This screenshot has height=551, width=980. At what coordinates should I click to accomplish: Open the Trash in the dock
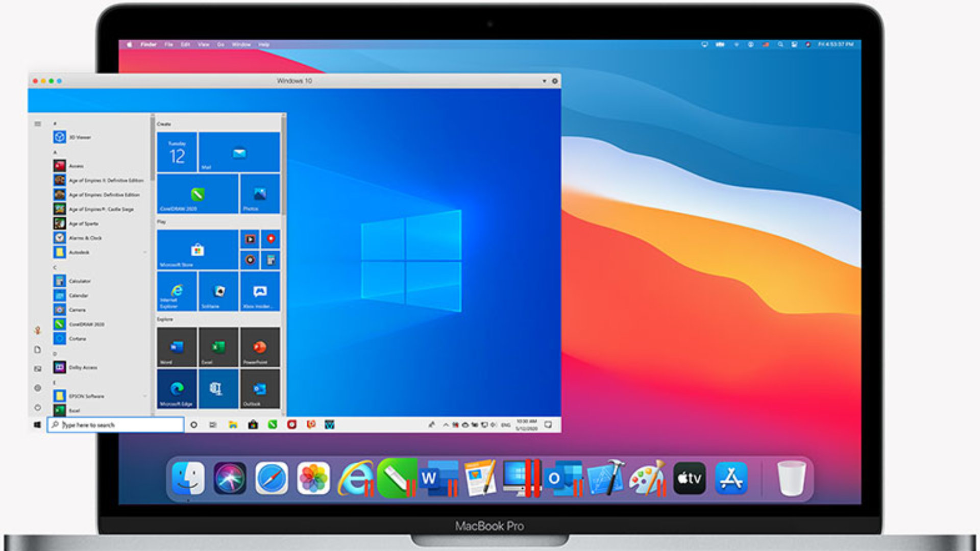(x=791, y=478)
